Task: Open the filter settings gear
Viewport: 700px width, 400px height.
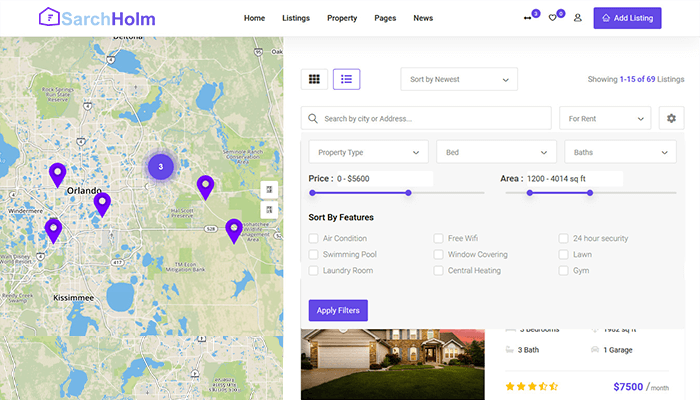Action: coord(672,118)
